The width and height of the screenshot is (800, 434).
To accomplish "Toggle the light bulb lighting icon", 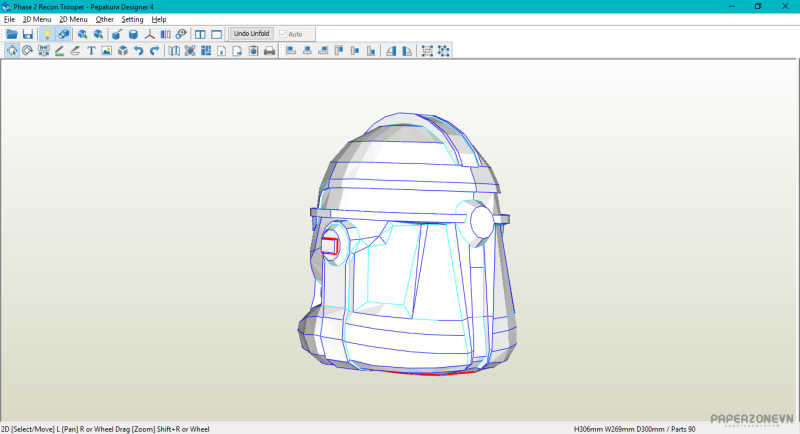I will coord(46,34).
